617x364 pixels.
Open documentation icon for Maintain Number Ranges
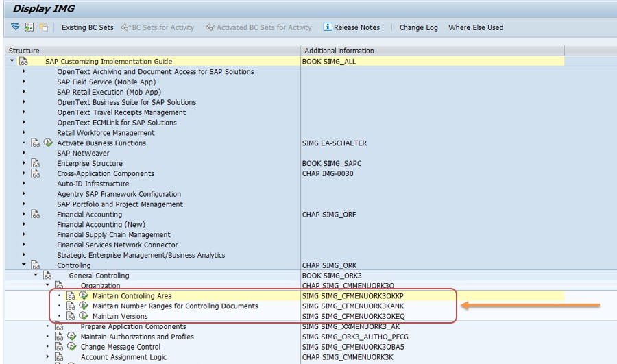click(71, 306)
